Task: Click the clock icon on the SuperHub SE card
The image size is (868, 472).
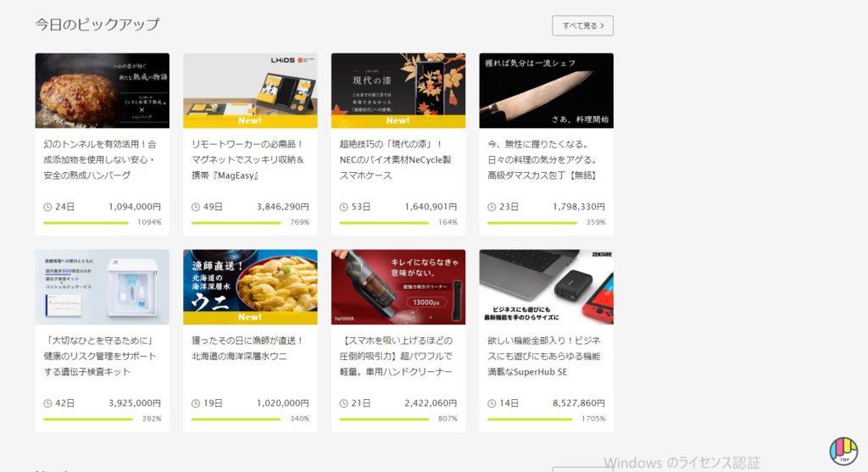Action: tap(492, 403)
